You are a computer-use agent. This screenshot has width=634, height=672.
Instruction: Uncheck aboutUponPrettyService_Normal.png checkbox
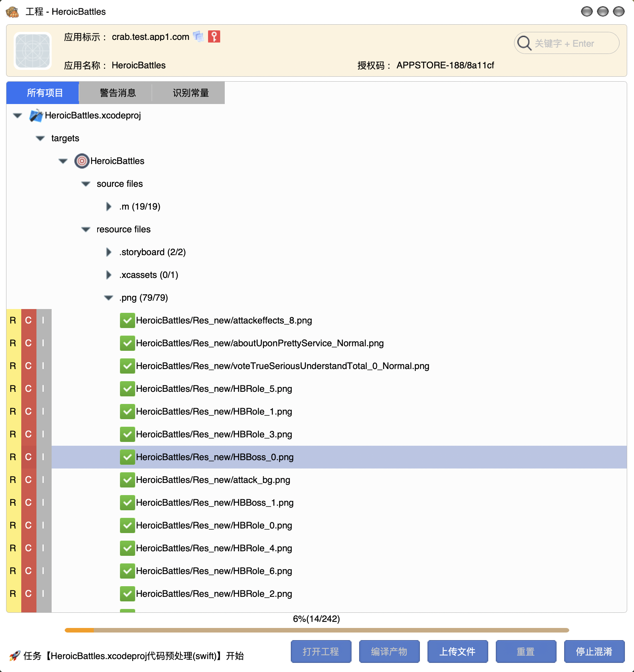click(128, 343)
